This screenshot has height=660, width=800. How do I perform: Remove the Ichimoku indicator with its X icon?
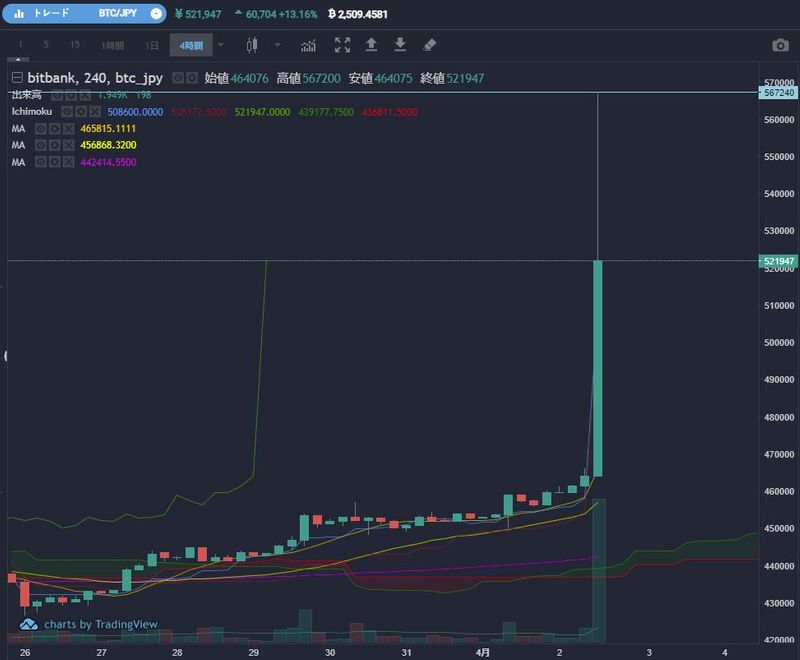point(94,112)
